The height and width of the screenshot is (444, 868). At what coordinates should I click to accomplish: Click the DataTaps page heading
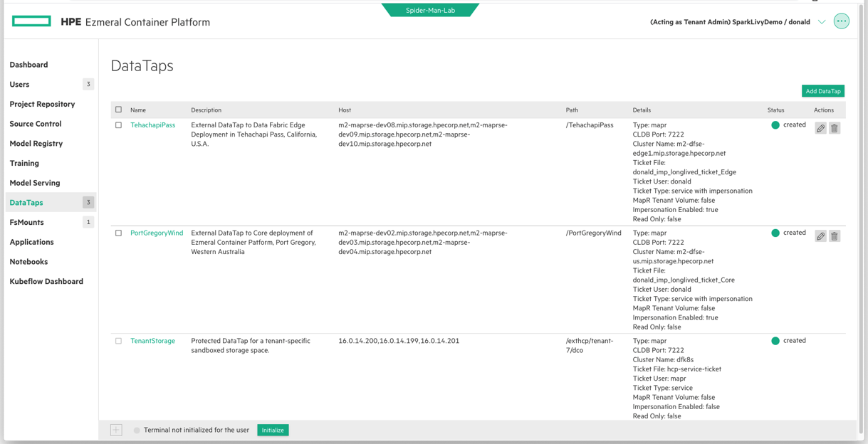[142, 65]
